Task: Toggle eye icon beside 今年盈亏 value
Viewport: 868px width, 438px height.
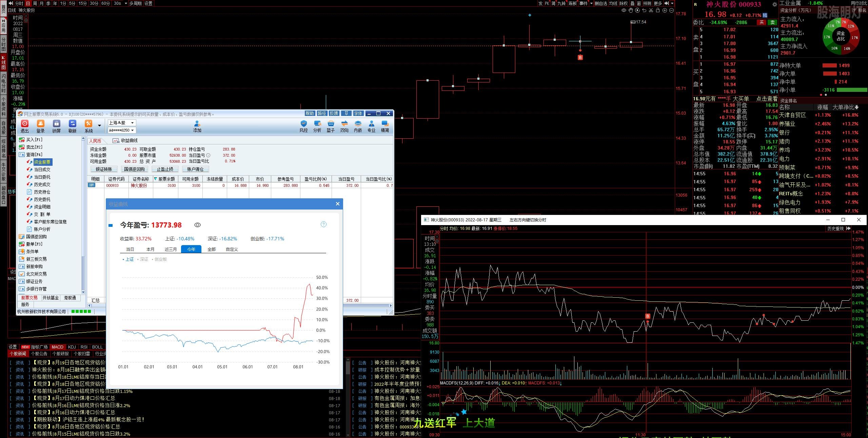Action: coord(197,225)
